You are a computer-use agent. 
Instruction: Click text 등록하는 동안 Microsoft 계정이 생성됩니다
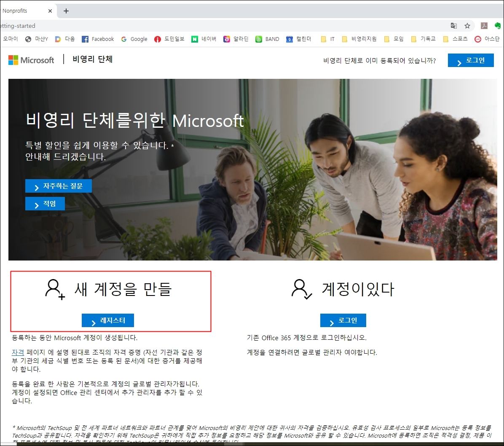[x=75, y=338]
